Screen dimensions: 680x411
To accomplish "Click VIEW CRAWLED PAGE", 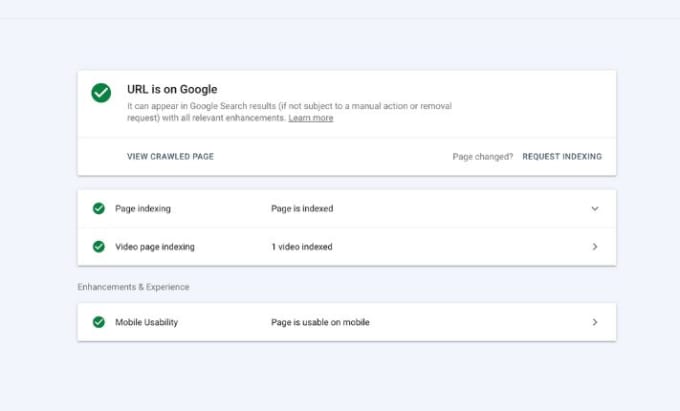I will (170, 157).
